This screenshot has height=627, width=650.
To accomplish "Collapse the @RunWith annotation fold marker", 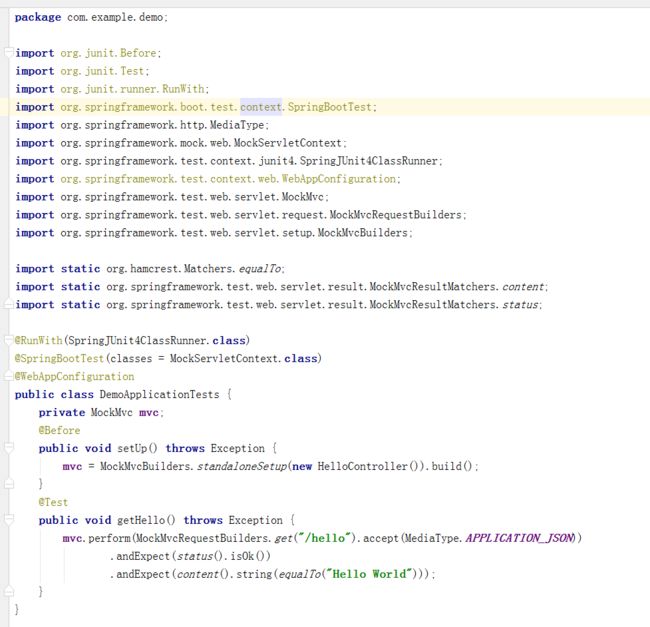I will [9, 340].
